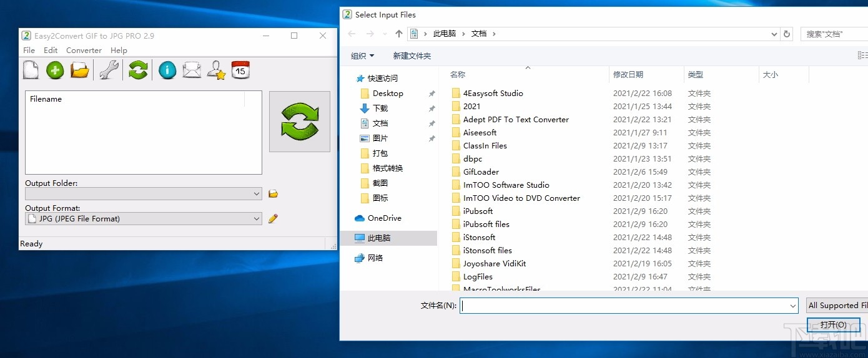Viewport: 868px width, 358px height.
Task: Select 截图 folder in navigation pane
Action: pos(380,183)
